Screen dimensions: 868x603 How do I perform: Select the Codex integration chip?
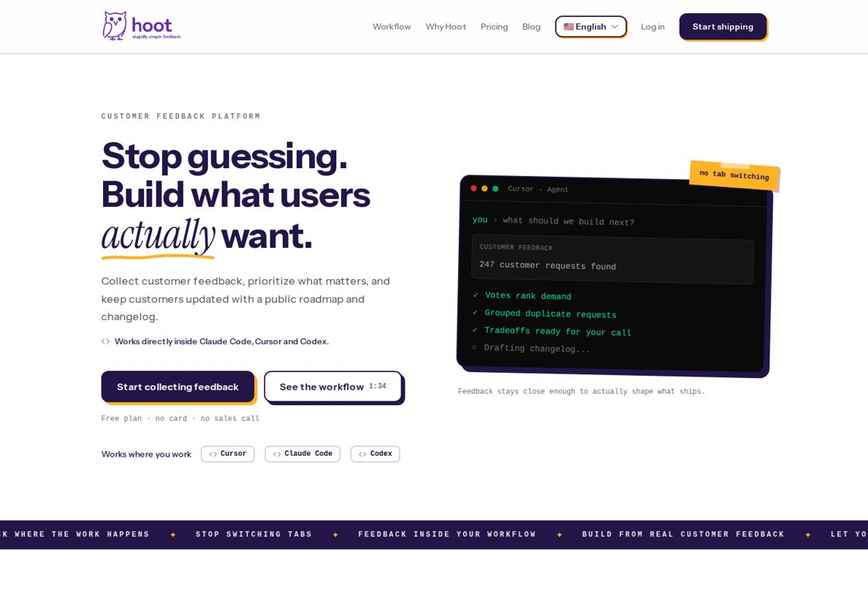(x=375, y=453)
